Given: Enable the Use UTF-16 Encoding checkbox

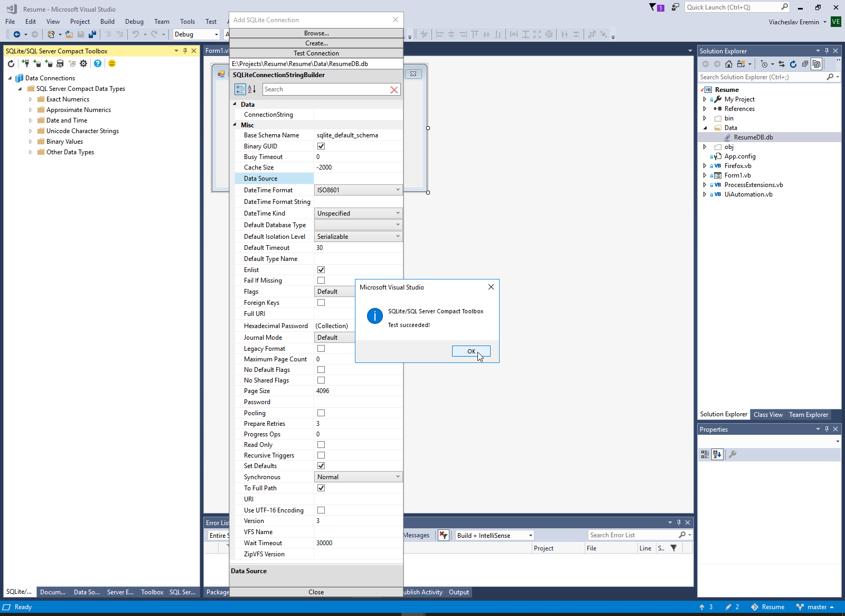Looking at the screenshot, I should pos(321,510).
